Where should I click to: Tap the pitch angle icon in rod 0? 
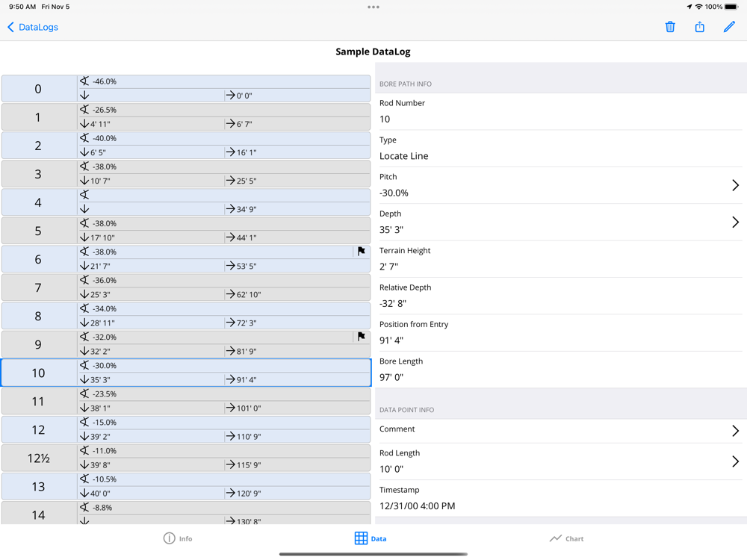[x=84, y=81]
